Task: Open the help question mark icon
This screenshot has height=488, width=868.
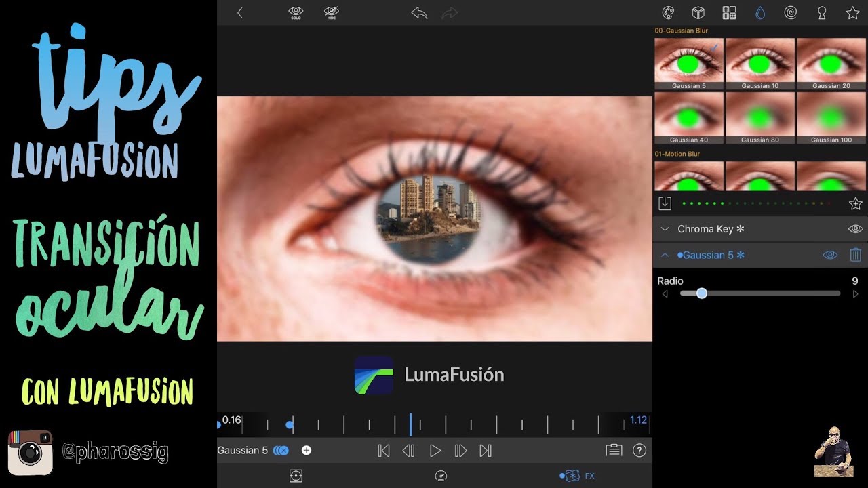Action: click(x=639, y=450)
